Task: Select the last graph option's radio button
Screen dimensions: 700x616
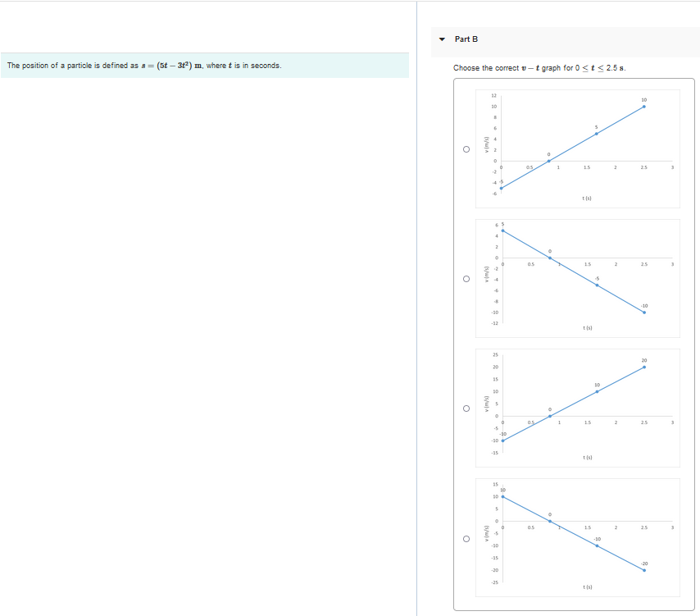Action: point(466,540)
